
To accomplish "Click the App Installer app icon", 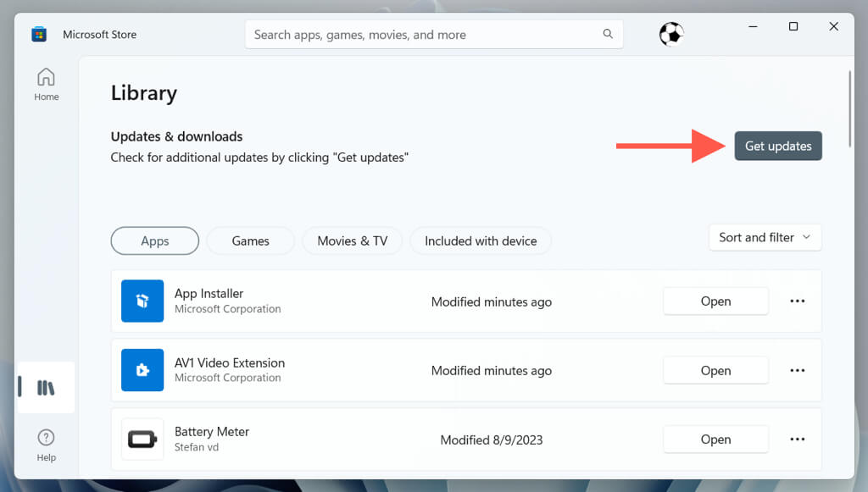I will [x=142, y=301].
